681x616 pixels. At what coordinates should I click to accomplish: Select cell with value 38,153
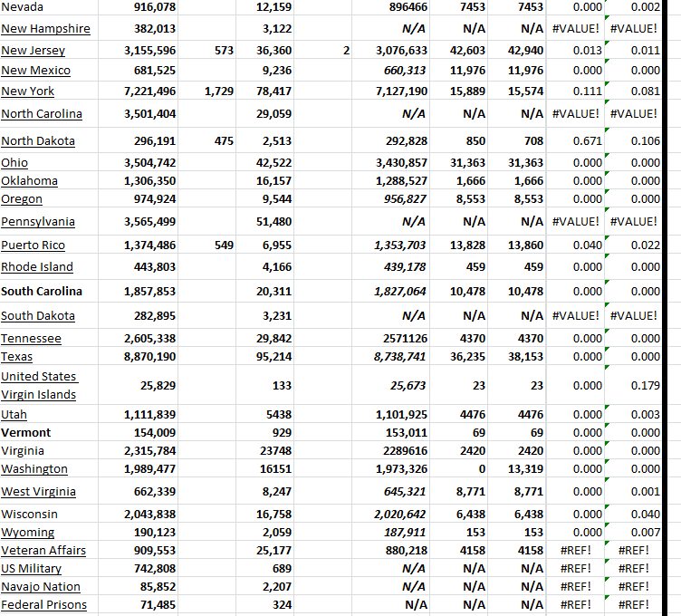click(x=517, y=357)
